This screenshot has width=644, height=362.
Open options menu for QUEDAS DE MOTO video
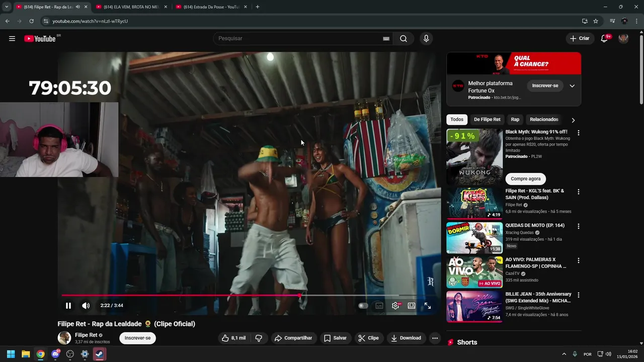tap(578, 226)
